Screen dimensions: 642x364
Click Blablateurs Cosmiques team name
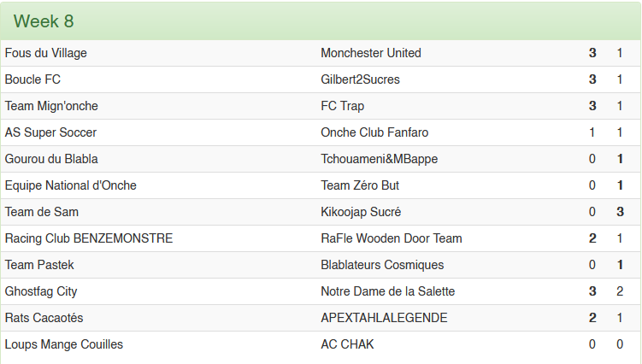pos(382,265)
